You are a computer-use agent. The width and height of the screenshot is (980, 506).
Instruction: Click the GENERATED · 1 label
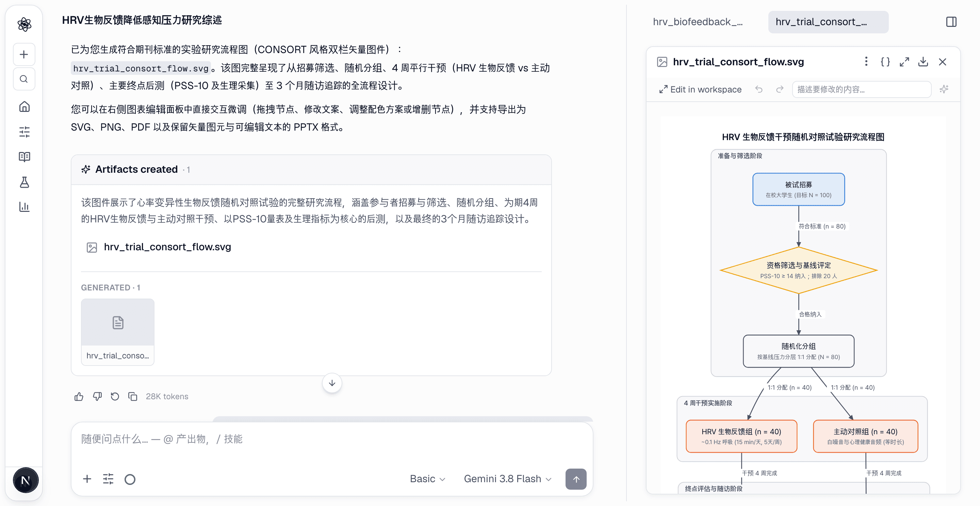(110, 288)
